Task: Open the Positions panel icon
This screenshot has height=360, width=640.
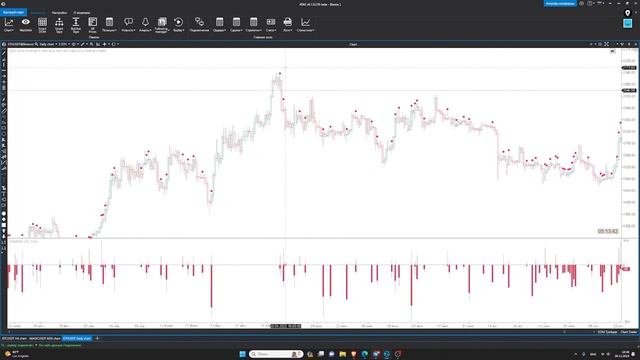Action: click(109, 24)
